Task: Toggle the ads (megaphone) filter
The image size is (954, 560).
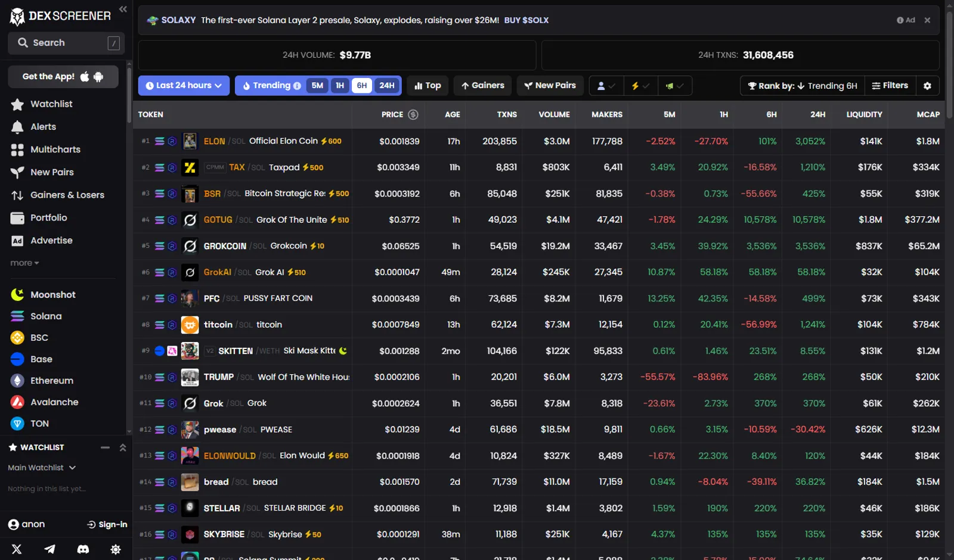Action: (674, 86)
